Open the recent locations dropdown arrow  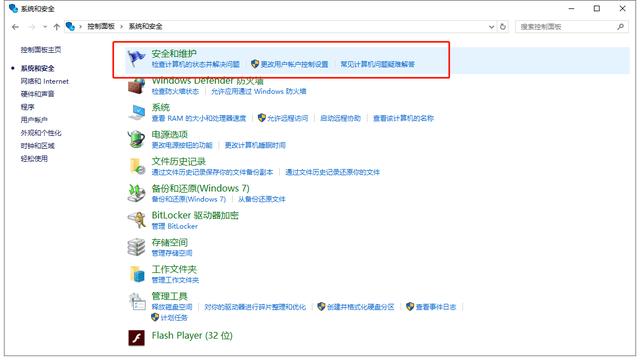[45, 27]
